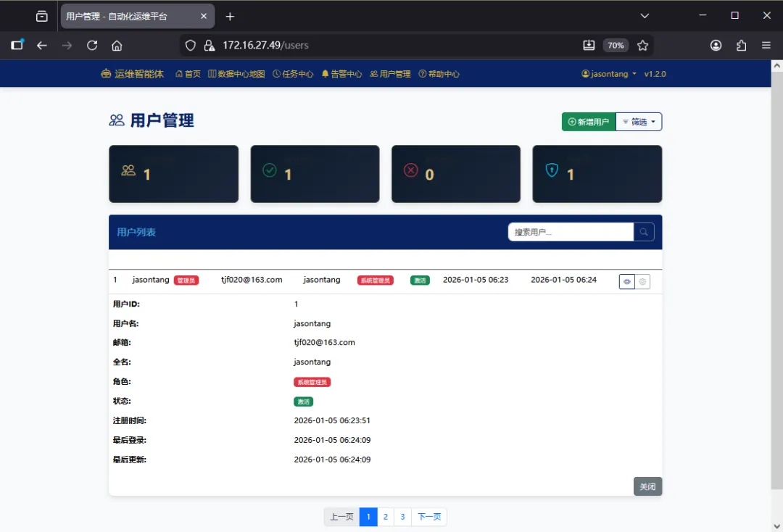Click the disabled users red X icon

pos(410,170)
